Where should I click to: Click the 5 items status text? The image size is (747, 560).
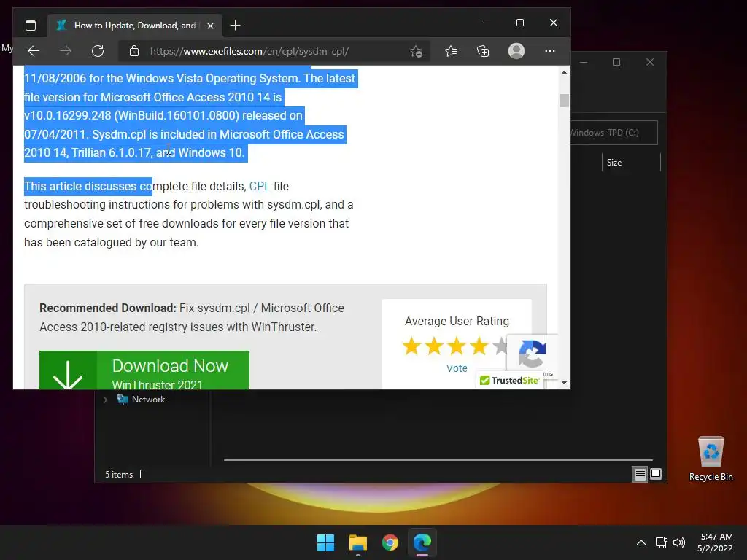[119, 475]
